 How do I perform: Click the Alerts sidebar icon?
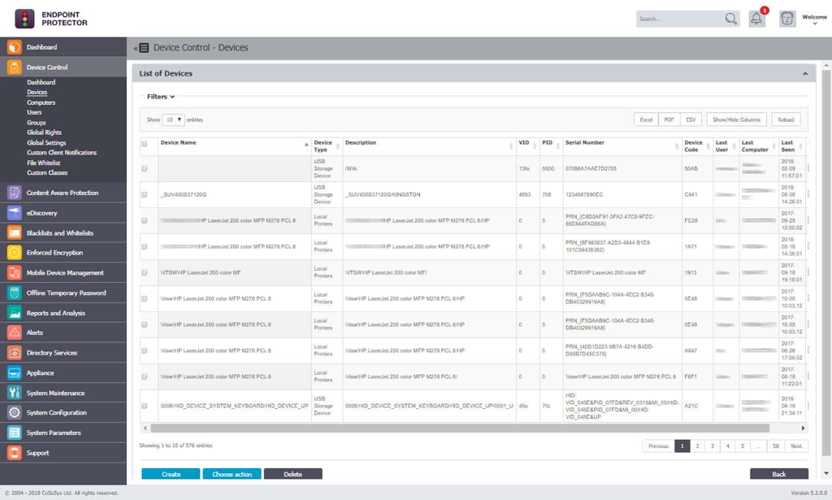(14, 333)
